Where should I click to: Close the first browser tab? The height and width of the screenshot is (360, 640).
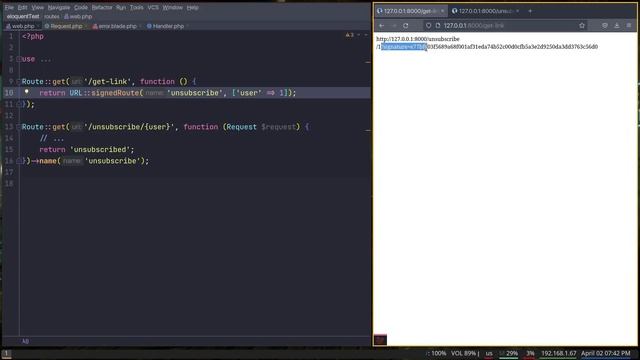(442, 11)
